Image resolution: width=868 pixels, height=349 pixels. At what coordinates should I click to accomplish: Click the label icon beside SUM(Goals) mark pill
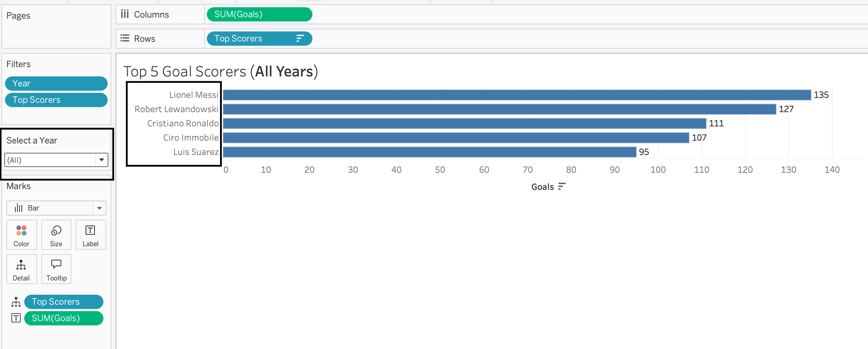[x=16, y=318]
